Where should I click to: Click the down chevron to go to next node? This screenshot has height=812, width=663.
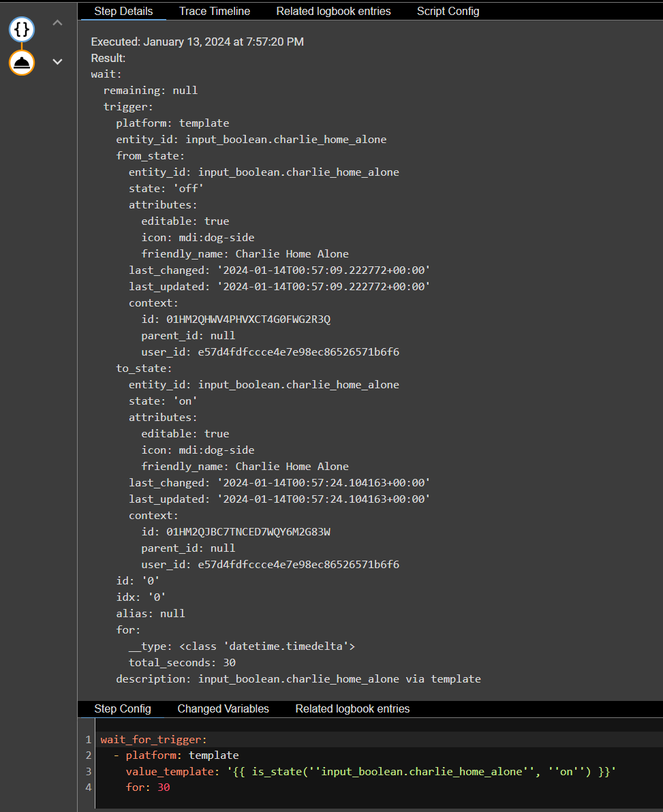click(57, 61)
